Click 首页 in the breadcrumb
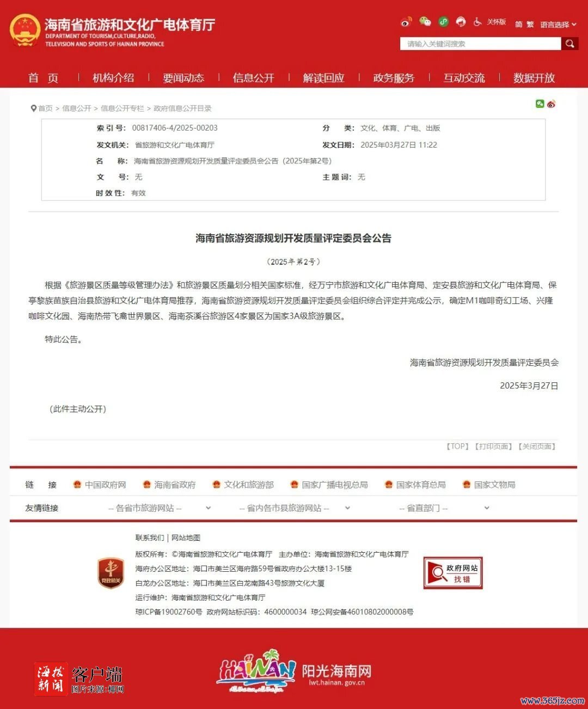588x709 pixels. 45,108
